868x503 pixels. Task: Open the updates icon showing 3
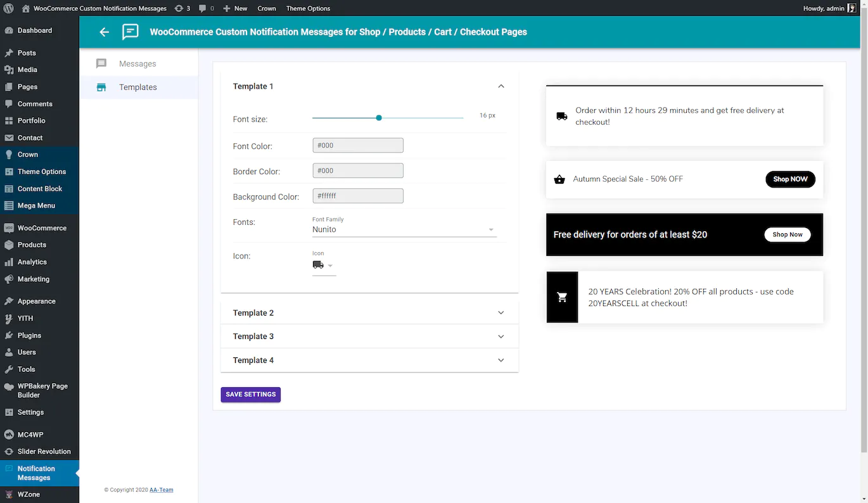click(x=179, y=8)
